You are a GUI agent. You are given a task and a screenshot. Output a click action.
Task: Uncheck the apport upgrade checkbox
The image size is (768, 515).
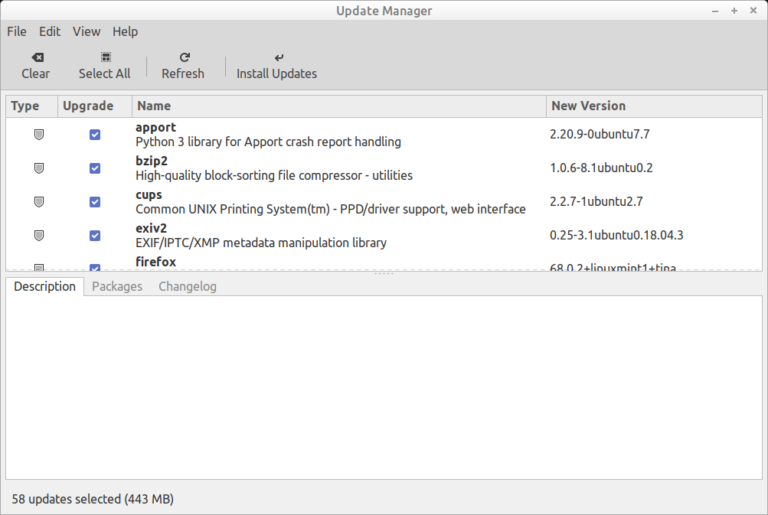click(95, 134)
